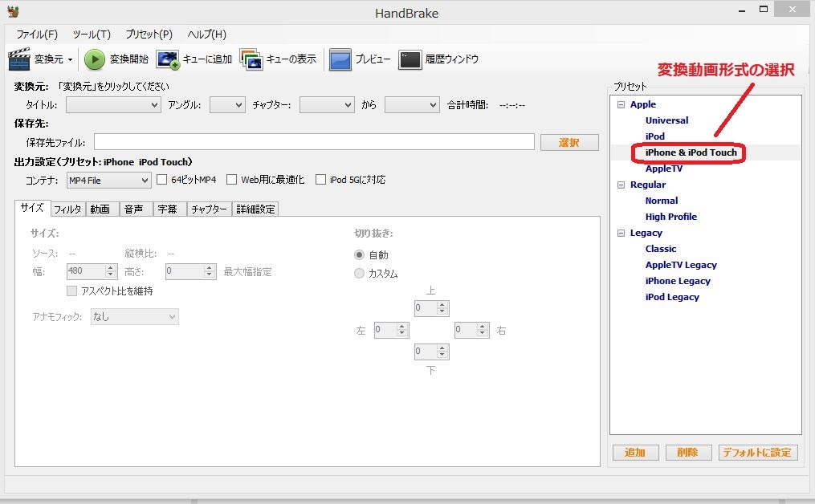The width and height of the screenshot is (815, 504).
Task: Collapse the Regular preset group
Action: point(621,185)
